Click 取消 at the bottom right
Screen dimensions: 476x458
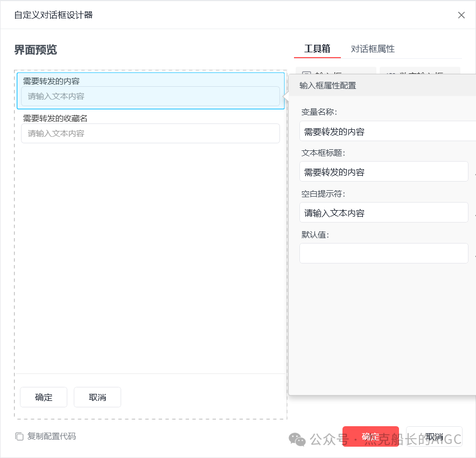pyautogui.click(x=434, y=437)
